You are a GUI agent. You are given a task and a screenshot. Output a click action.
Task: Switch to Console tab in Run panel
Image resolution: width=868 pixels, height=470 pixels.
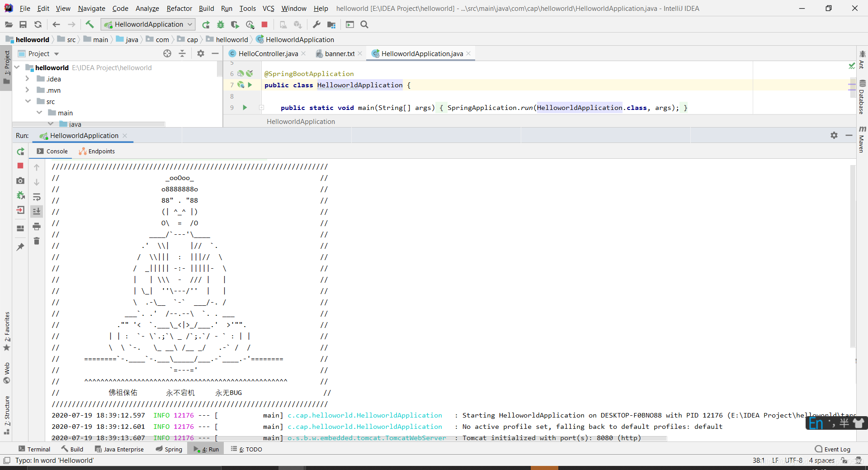[x=52, y=152]
